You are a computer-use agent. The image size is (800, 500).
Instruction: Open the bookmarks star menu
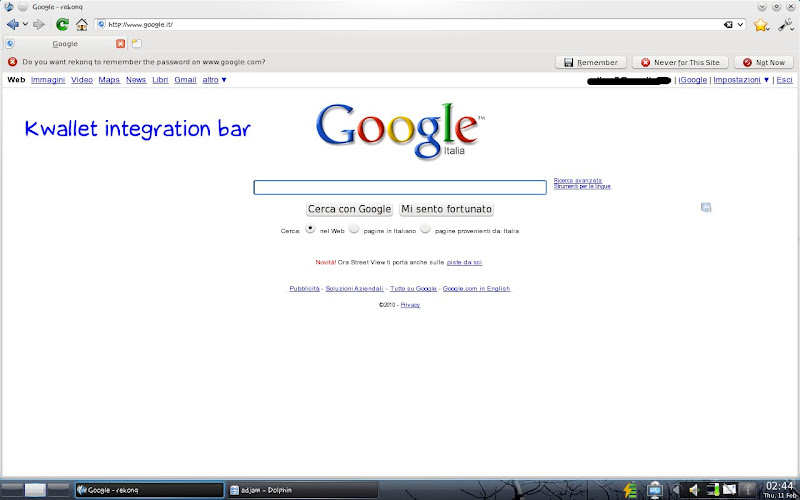tap(761, 24)
